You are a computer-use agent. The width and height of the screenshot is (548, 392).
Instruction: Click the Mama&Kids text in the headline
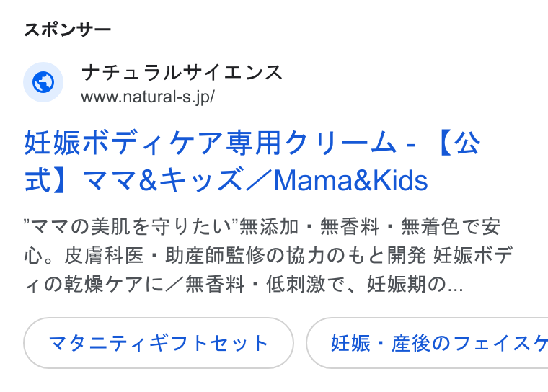(351, 180)
